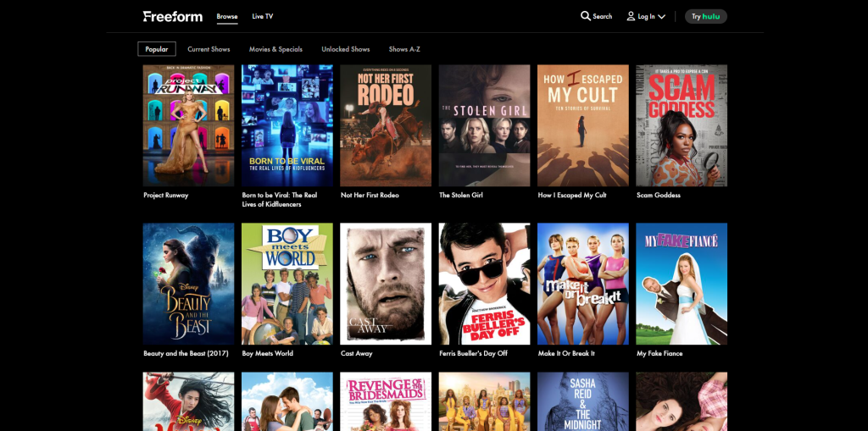Viewport: 868px width, 431px height.
Task: Open the Movies & Specials tab
Action: (x=275, y=49)
